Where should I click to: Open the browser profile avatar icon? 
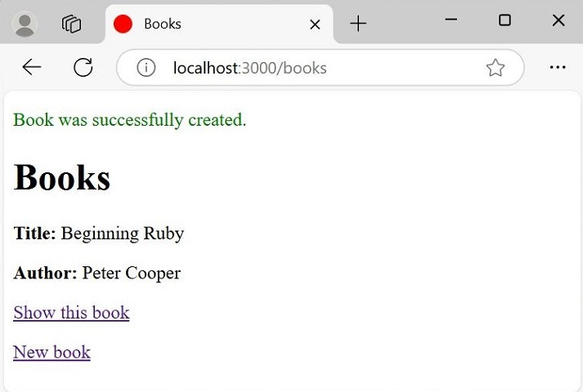pos(25,24)
